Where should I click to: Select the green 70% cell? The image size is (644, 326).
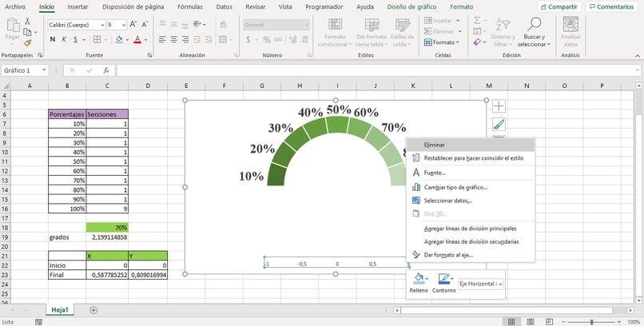coord(107,228)
